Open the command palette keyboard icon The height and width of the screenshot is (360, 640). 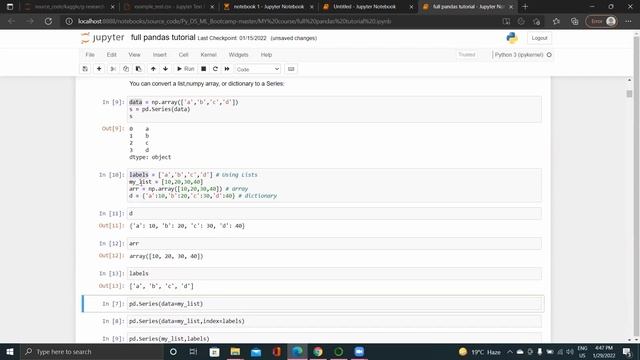point(291,69)
